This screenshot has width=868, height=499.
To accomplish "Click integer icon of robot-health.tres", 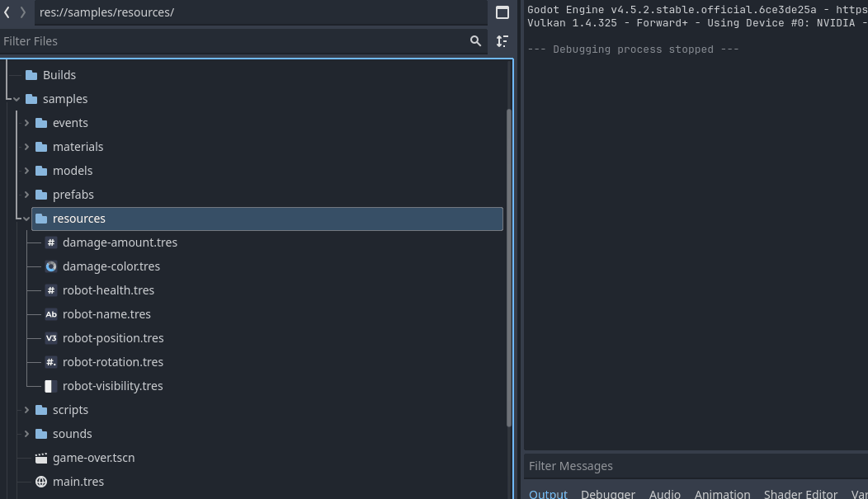I will [x=51, y=290].
